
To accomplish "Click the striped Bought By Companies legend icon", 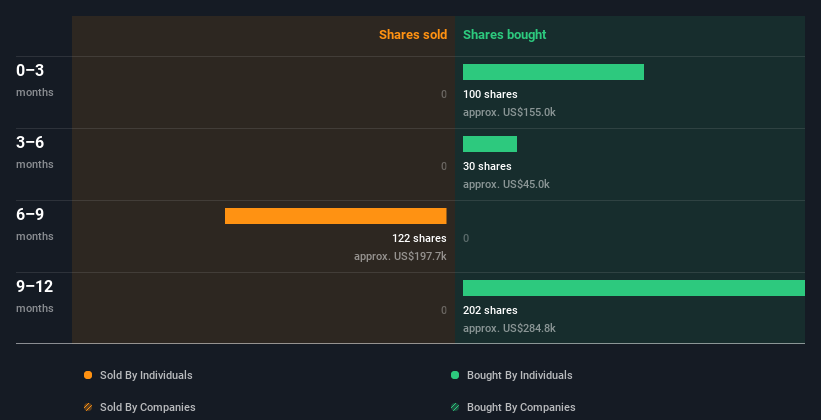I will pyautogui.click(x=455, y=407).
